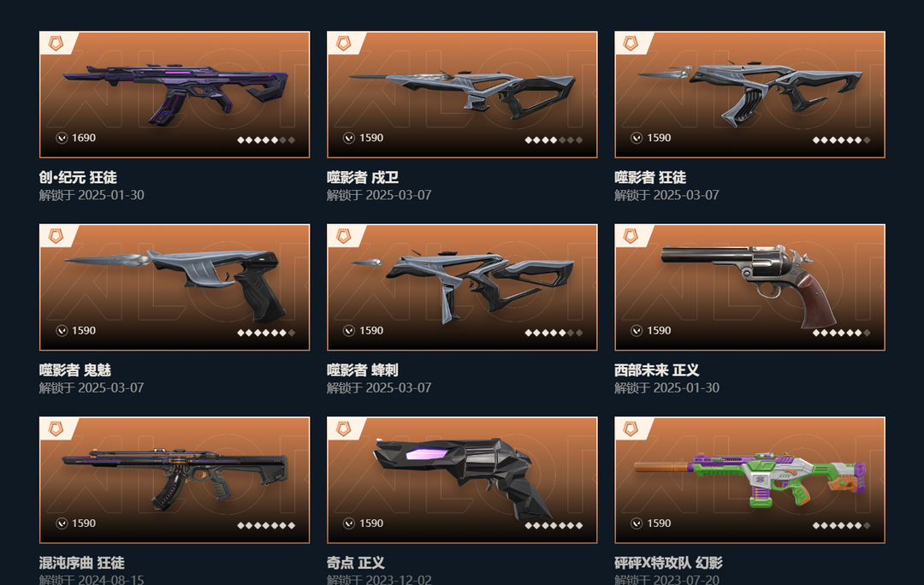The height and width of the screenshot is (585, 924).
Task: Select the 噬影者 戍卫 weapon thumbnail
Action: pos(462,95)
